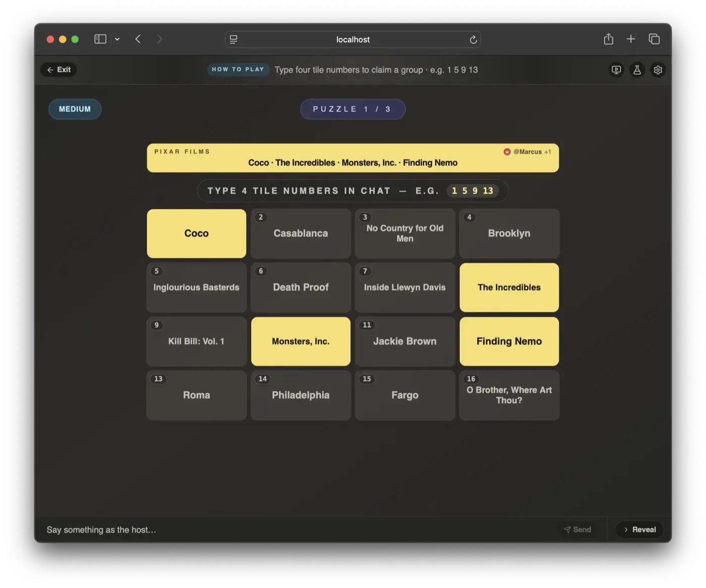Go back with Safari back arrow
706x588 pixels.
click(x=138, y=39)
